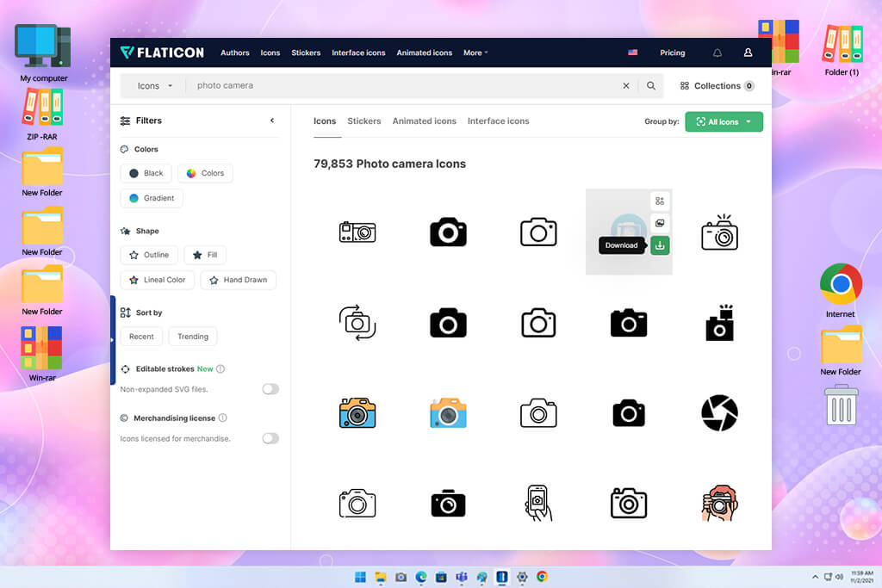Select the Icons results tab
Image resolution: width=882 pixels, height=588 pixels.
[x=325, y=121]
